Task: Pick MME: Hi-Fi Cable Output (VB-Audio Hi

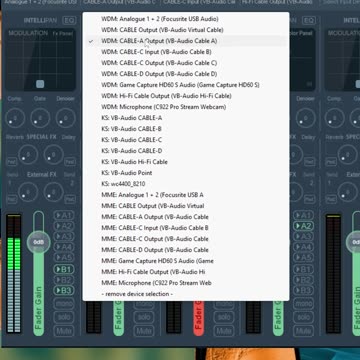Action: (186, 272)
